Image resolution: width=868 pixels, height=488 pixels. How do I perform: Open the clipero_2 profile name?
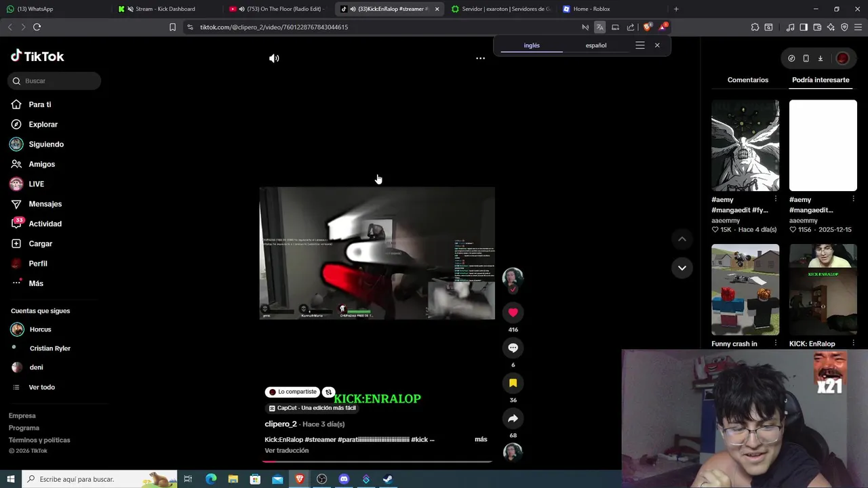tap(281, 424)
